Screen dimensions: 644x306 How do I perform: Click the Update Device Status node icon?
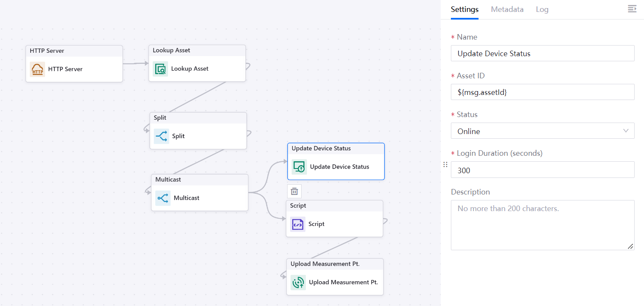coord(299,167)
